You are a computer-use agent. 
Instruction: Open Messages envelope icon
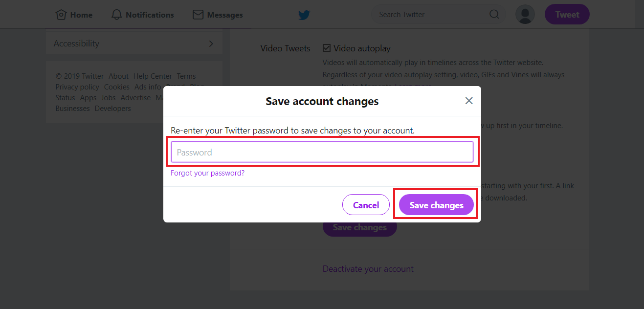198,15
